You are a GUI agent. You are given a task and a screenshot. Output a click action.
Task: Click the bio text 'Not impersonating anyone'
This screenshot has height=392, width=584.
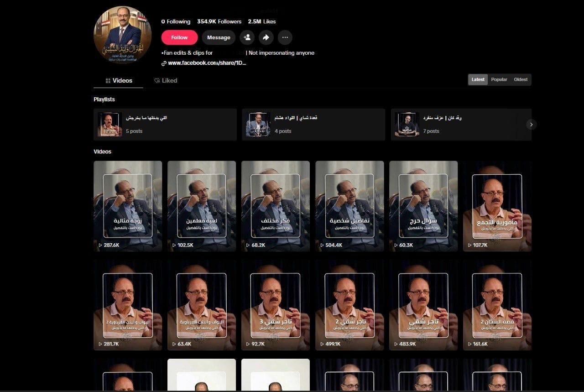pos(282,53)
